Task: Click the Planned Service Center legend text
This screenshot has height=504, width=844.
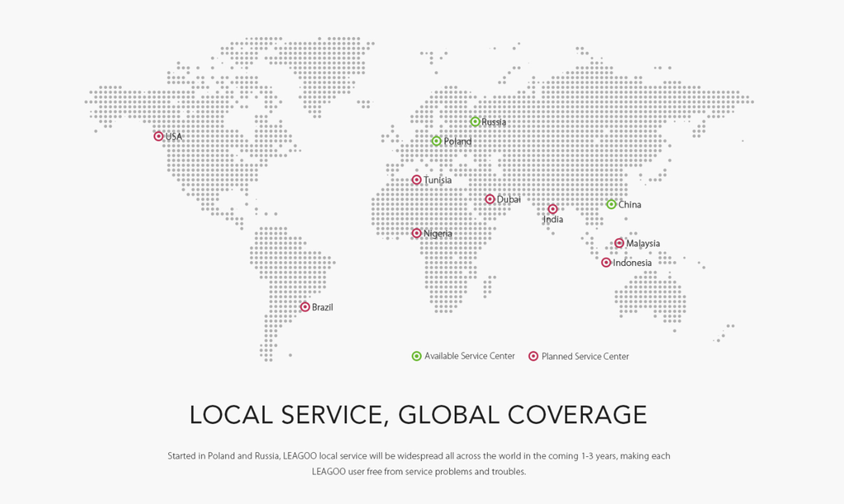Action: (585, 356)
